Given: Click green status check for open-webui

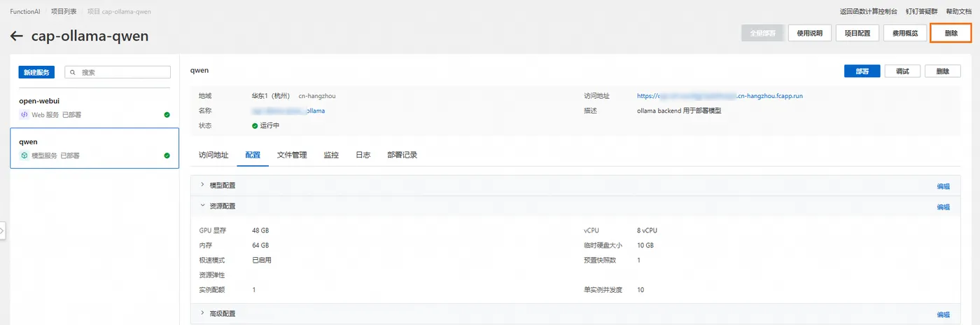Looking at the screenshot, I should [x=167, y=114].
